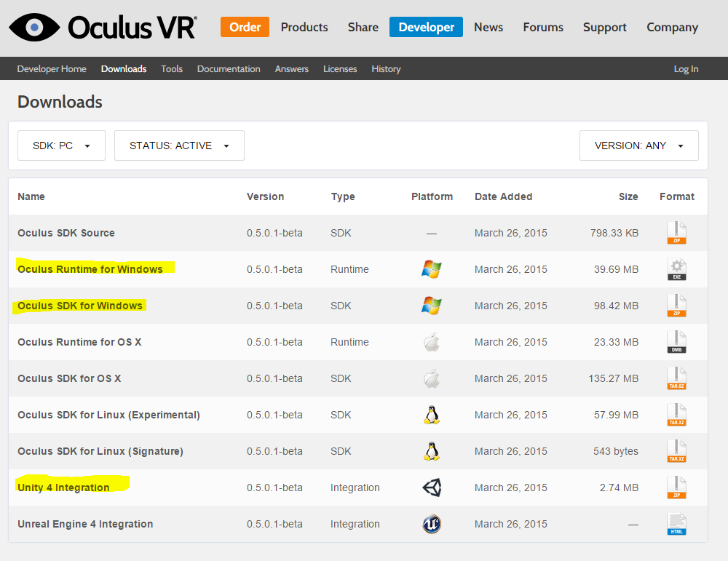Sort by the Type column header
The height and width of the screenshot is (561, 728).
click(x=343, y=196)
